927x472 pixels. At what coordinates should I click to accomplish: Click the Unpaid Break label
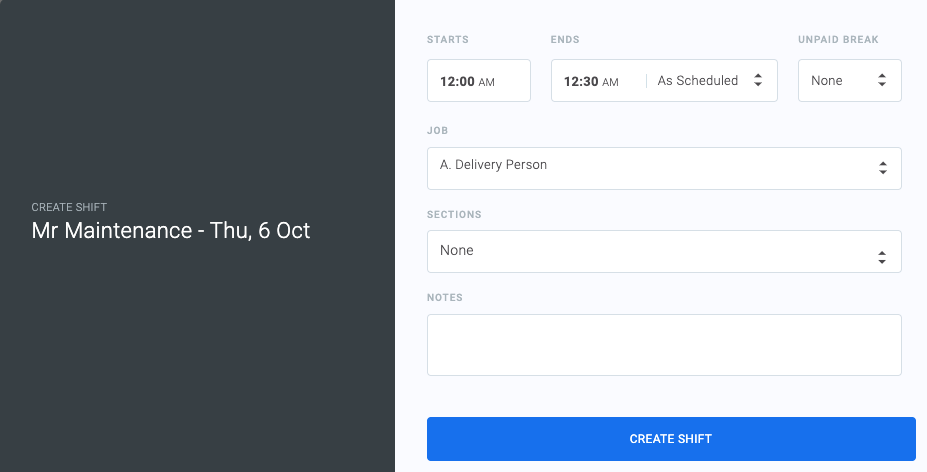pos(838,40)
